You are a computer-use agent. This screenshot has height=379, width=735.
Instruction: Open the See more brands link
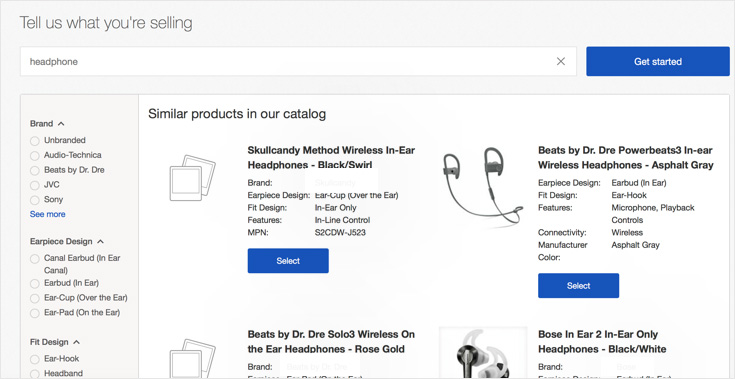[x=47, y=214]
